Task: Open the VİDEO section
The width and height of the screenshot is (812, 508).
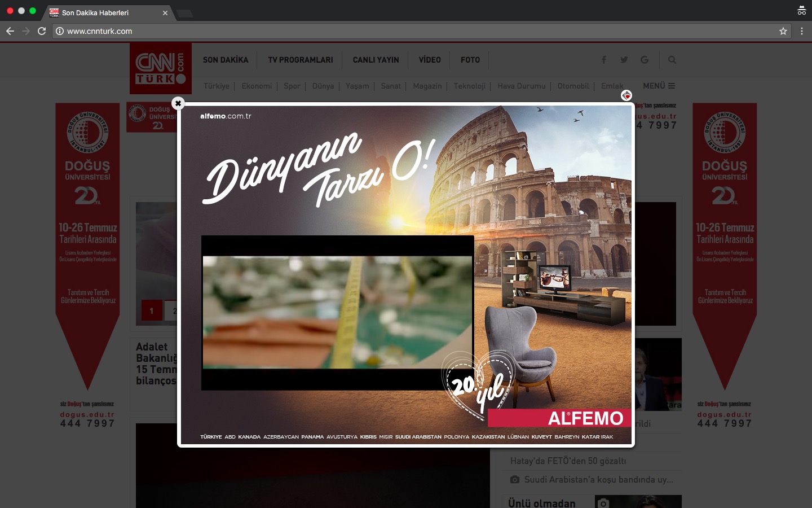Action: pos(430,60)
